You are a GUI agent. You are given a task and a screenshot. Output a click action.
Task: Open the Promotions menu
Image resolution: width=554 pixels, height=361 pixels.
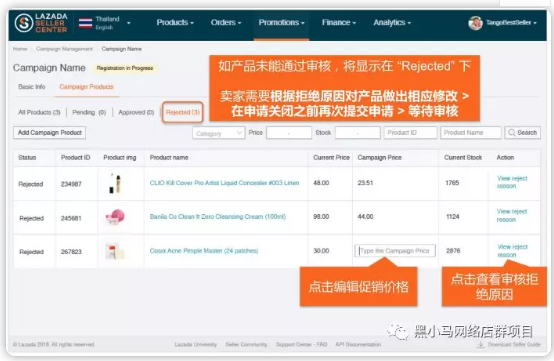[281, 23]
